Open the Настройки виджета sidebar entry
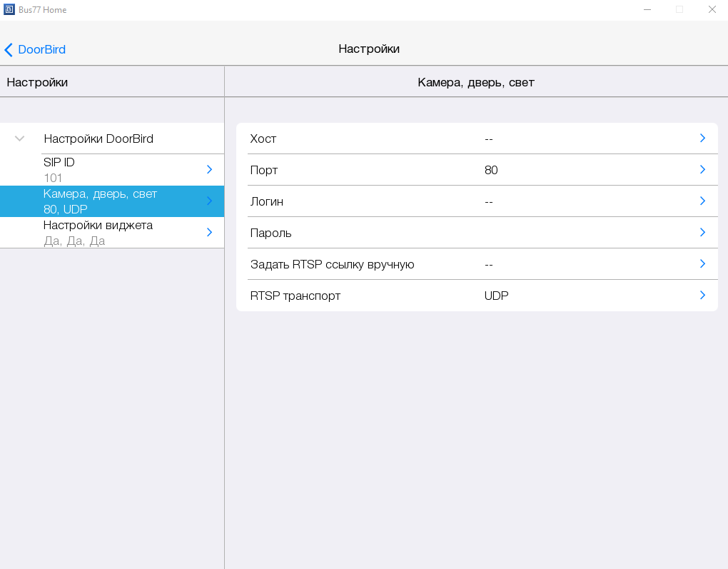This screenshot has width=728, height=569. point(98,233)
